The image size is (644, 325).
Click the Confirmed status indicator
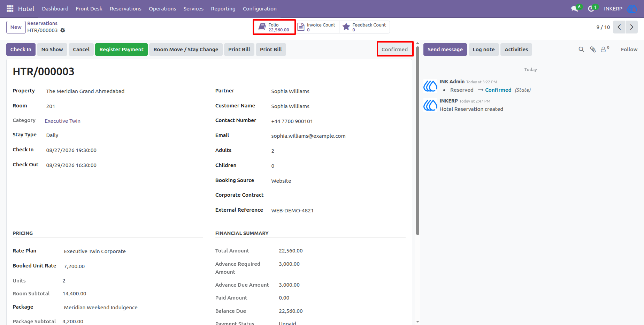click(394, 49)
